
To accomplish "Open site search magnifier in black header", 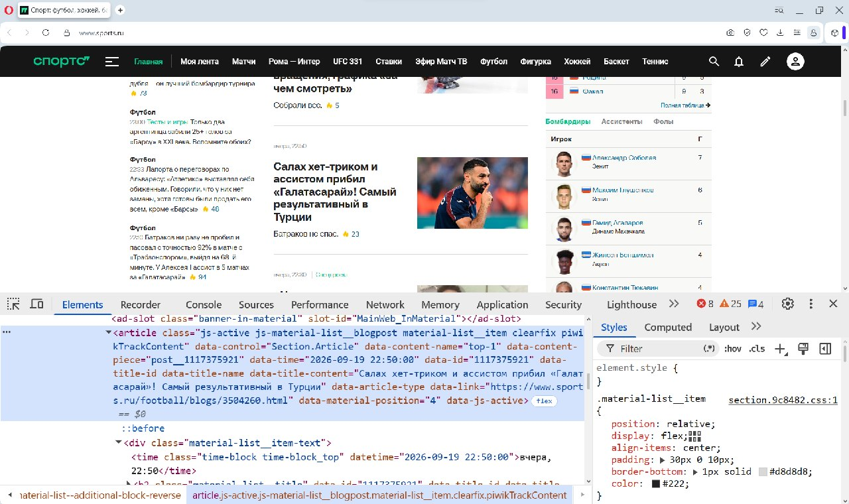I will [x=714, y=61].
